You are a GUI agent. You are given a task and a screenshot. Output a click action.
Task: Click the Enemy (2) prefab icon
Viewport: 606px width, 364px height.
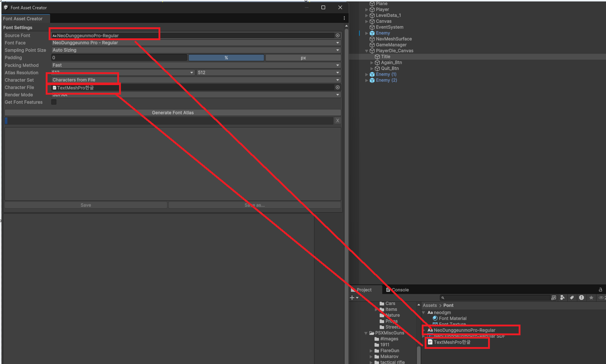pyautogui.click(x=372, y=80)
